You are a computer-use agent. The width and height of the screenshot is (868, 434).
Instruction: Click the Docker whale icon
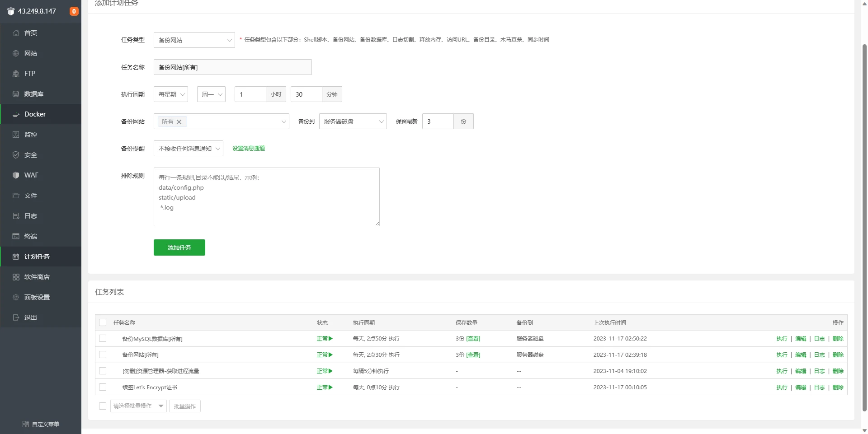pos(16,114)
